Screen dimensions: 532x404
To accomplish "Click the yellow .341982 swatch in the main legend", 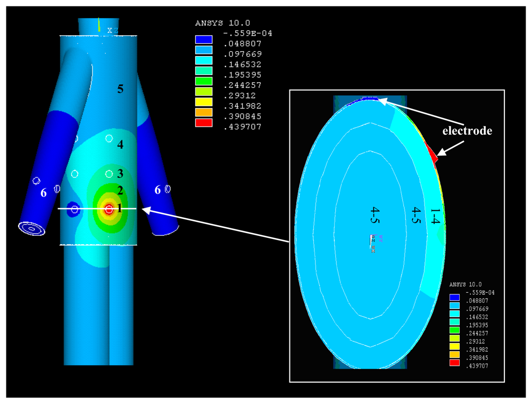I will (x=204, y=102).
